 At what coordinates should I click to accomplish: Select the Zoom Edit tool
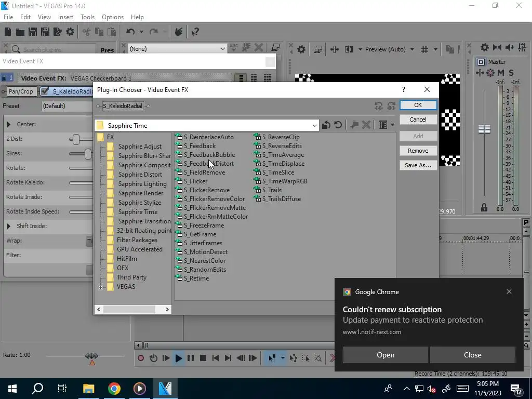point(318,358)
